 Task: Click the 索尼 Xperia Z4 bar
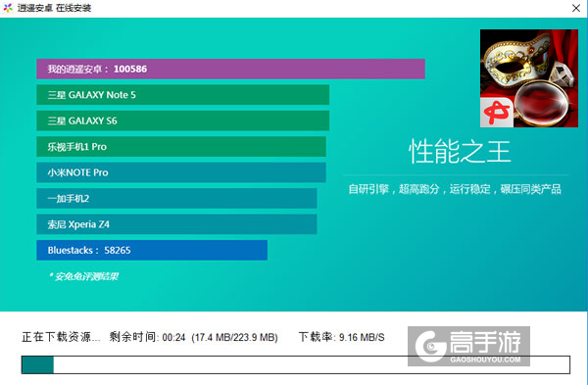pos(176,224)
